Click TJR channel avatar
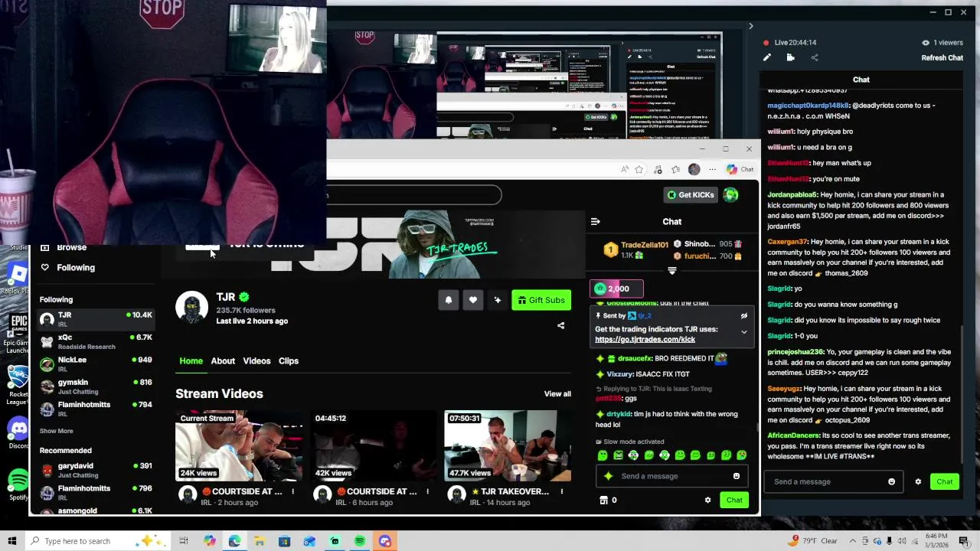The image size is (980, 551). 191,307
